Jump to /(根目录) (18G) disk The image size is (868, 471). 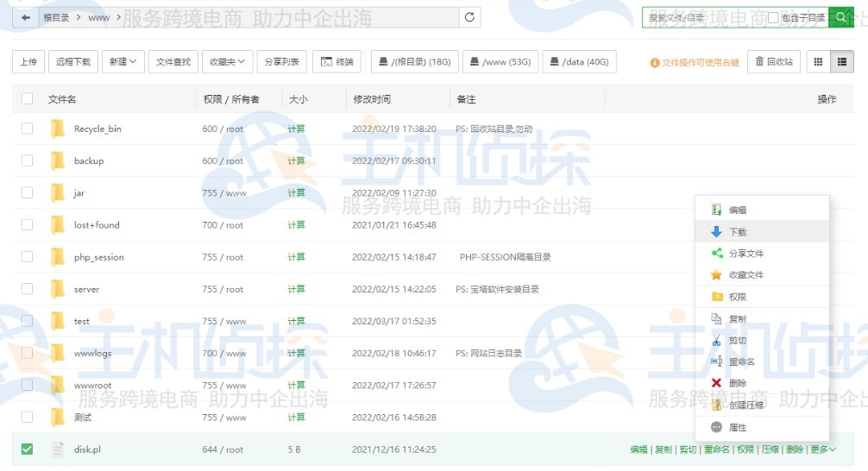pyautogui.click(x=415, y=62)
